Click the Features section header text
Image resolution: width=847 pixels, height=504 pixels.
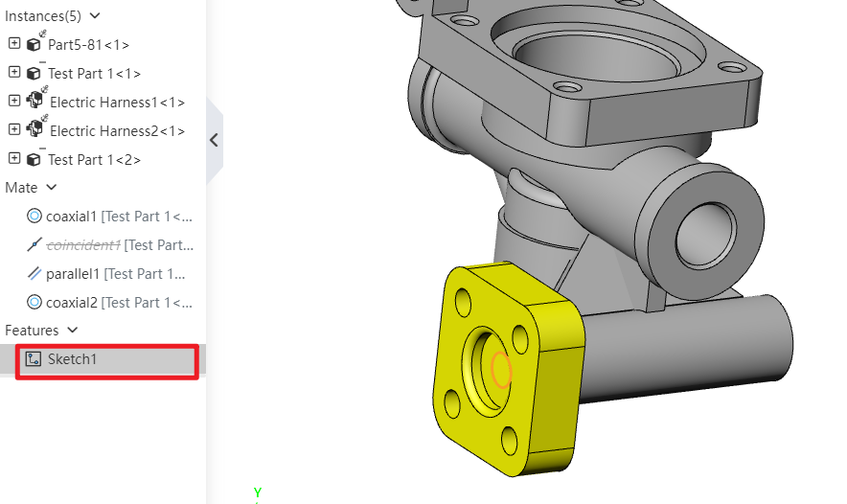[x=32, y=330]
